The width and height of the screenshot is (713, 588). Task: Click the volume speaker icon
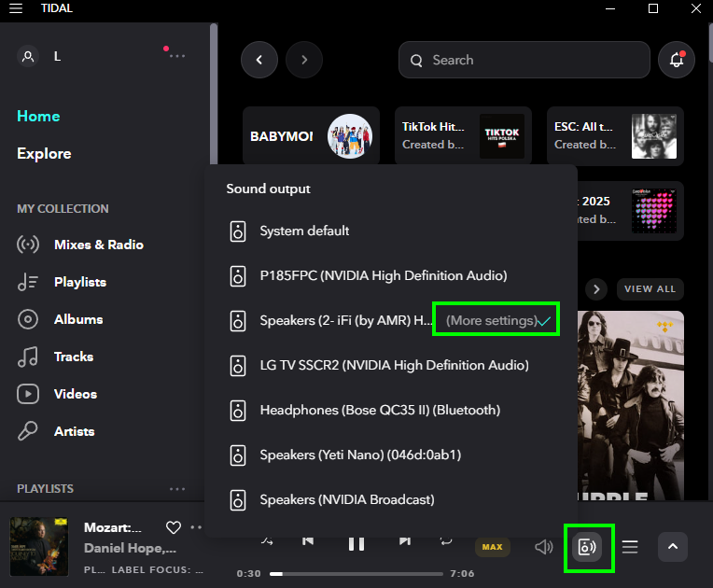pos(544,547)
